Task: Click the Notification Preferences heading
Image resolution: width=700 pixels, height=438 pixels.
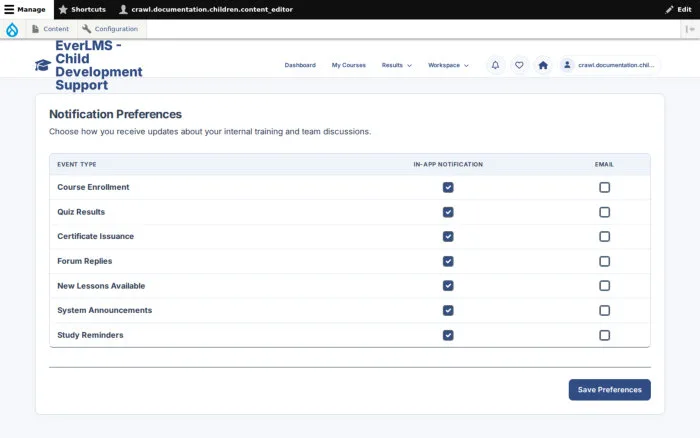Action: click(x=115, y=114)
